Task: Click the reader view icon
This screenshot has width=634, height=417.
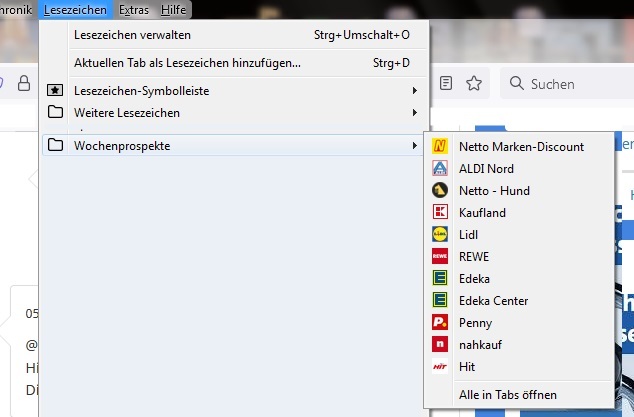Action: (446, 83)
